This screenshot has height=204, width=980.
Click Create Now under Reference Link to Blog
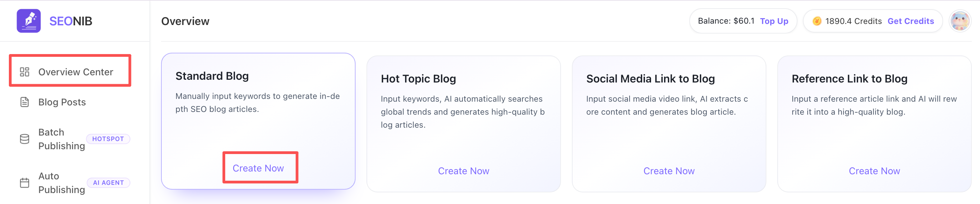[x=874, y=171]
